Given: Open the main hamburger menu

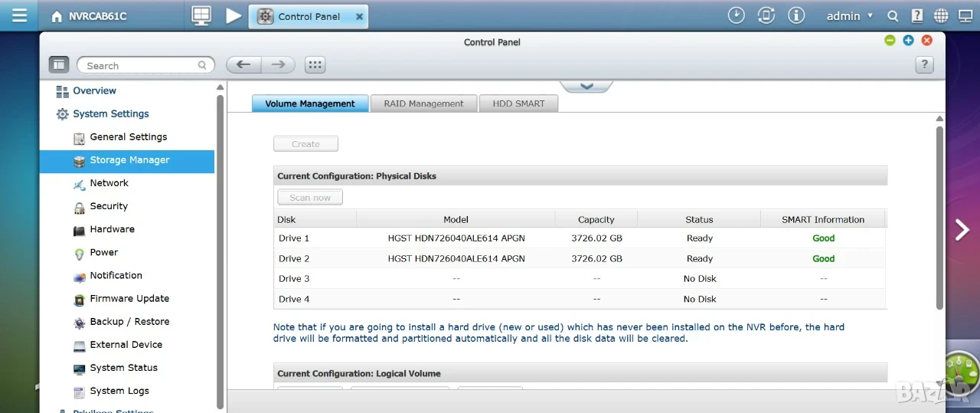Looking at the screenshot, I should 19,15.
